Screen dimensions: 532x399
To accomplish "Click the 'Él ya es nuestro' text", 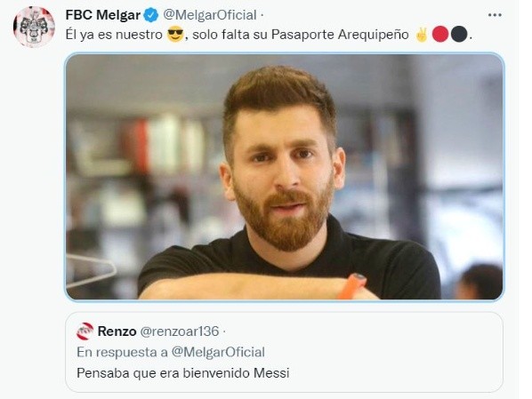I will (114, 35).
